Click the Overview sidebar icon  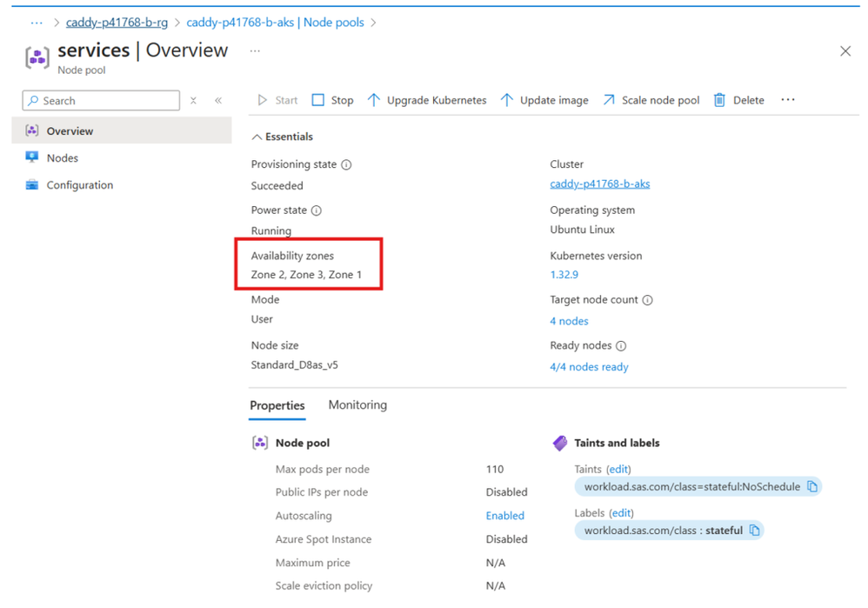[x=32, y=130]
